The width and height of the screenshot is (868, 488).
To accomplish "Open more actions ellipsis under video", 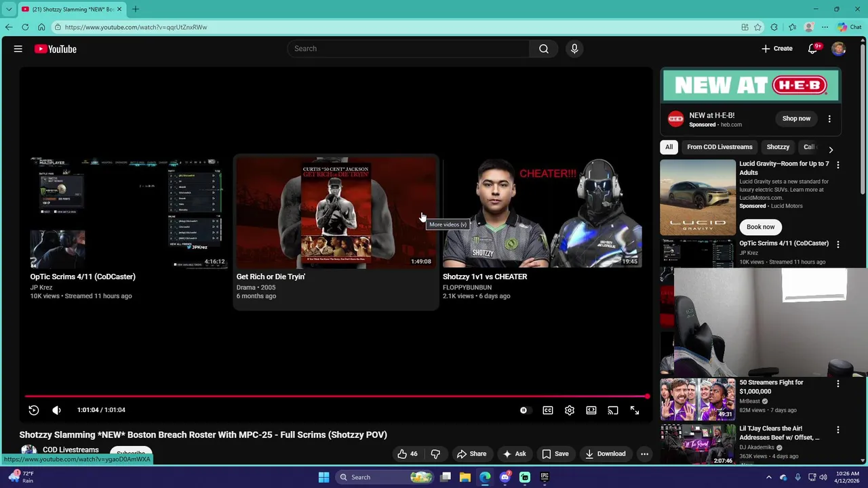I will click(x=645, y=454).
